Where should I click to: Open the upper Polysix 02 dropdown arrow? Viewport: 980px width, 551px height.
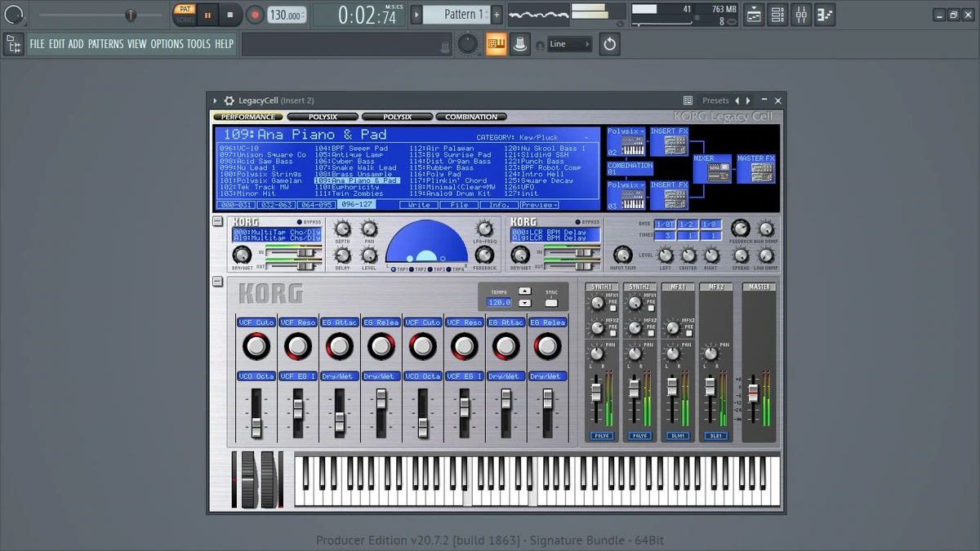coord(642,131)
